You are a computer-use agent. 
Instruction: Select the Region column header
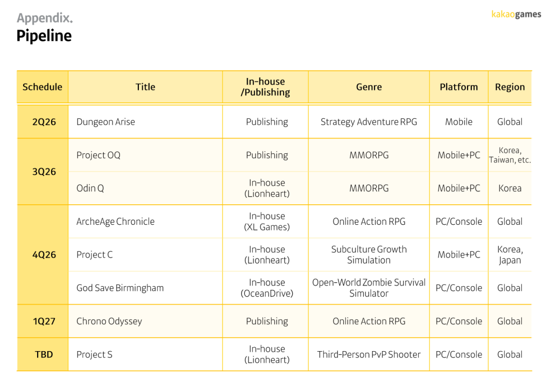click(x=510, y=87)
